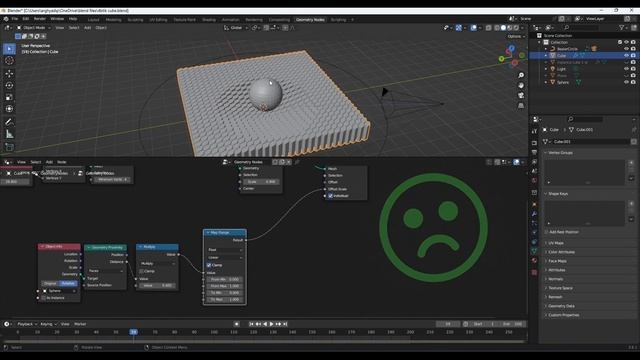Play animation in timeline
640x360 pixels.
click(x=271, y=324)
